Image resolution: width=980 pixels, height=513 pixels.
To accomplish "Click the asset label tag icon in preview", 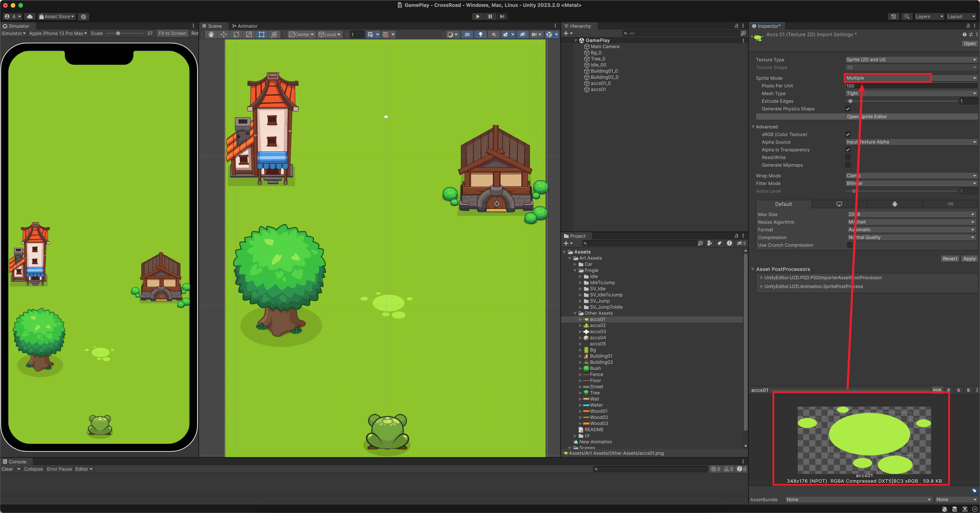I will click(974, 491).
